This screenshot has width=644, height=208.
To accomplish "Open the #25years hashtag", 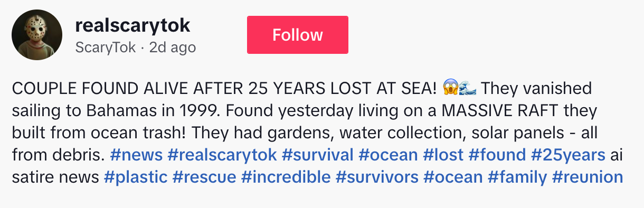I will [x=568, y=155].
